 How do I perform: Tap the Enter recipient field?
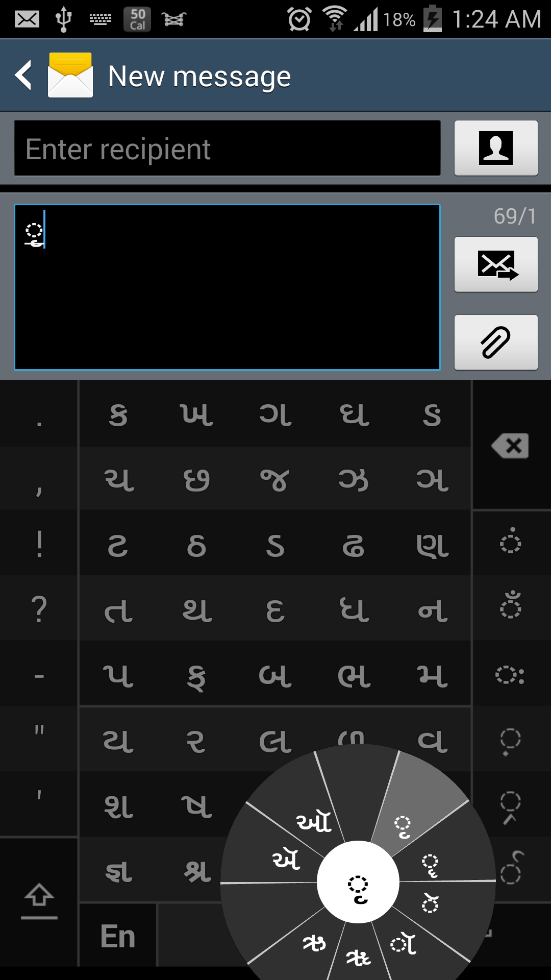point(227,148)
